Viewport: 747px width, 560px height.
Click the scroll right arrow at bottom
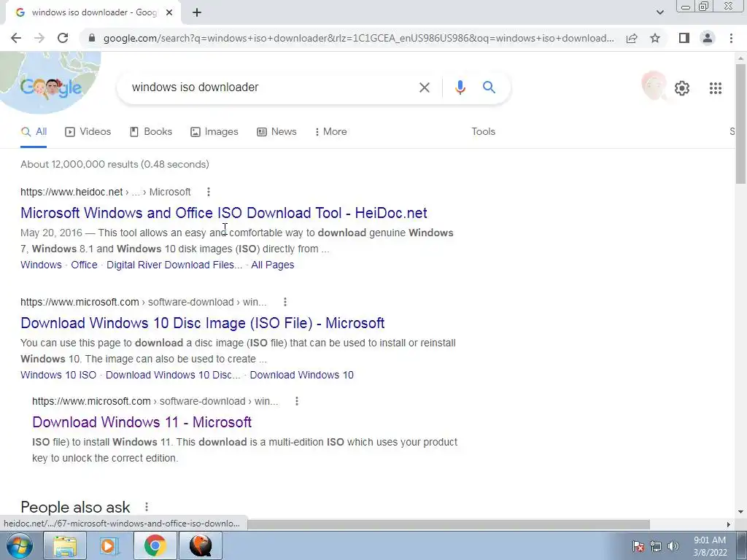point(729,524)
